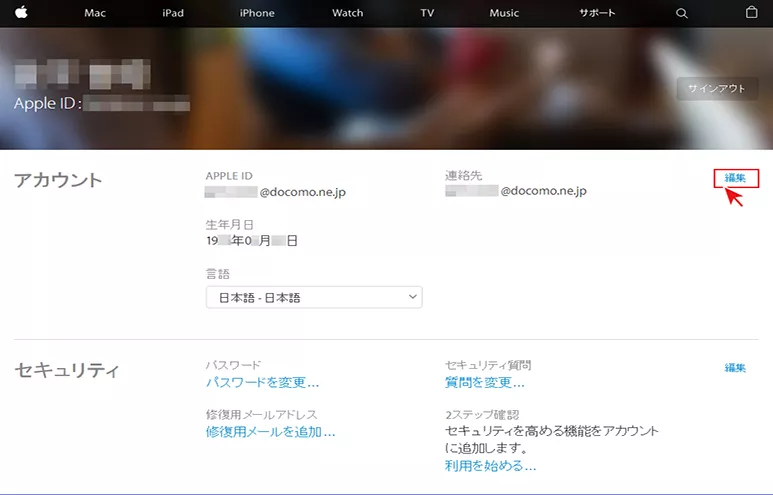The width and height of the screenshot is (773, 495).
Task: Open the search magnifier icon
Action: 682,13
